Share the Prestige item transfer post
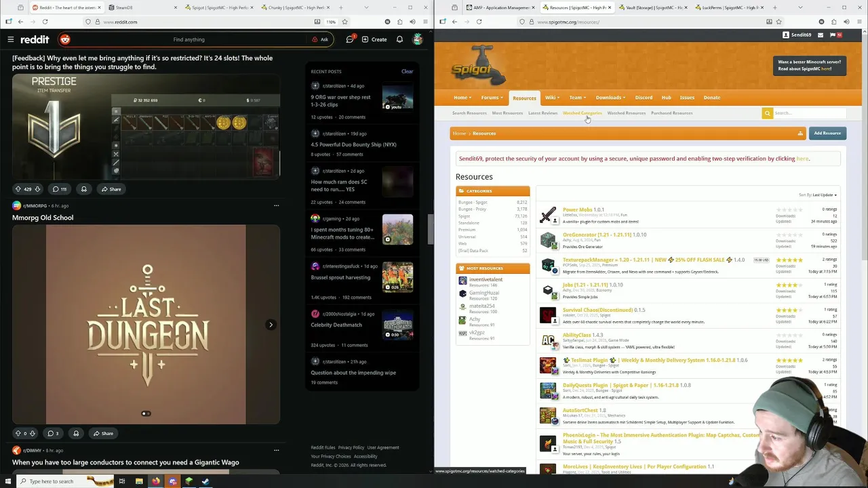 (111, 189)
